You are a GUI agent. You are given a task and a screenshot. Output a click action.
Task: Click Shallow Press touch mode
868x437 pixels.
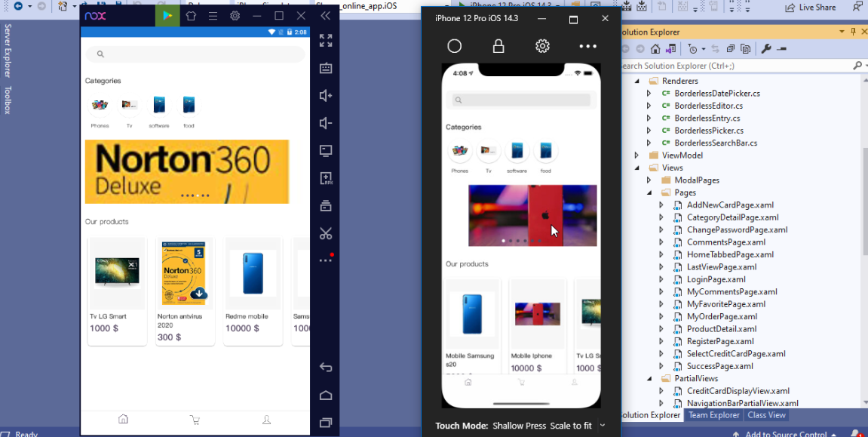tap(520, 426)
